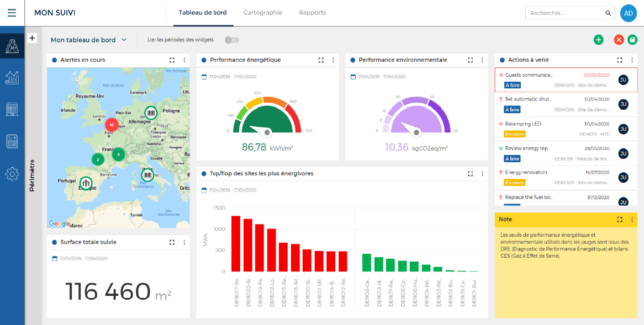This screenshot has width=644, height=325.
Task: Click the green save dashboard icon
Action: point(632,40)
